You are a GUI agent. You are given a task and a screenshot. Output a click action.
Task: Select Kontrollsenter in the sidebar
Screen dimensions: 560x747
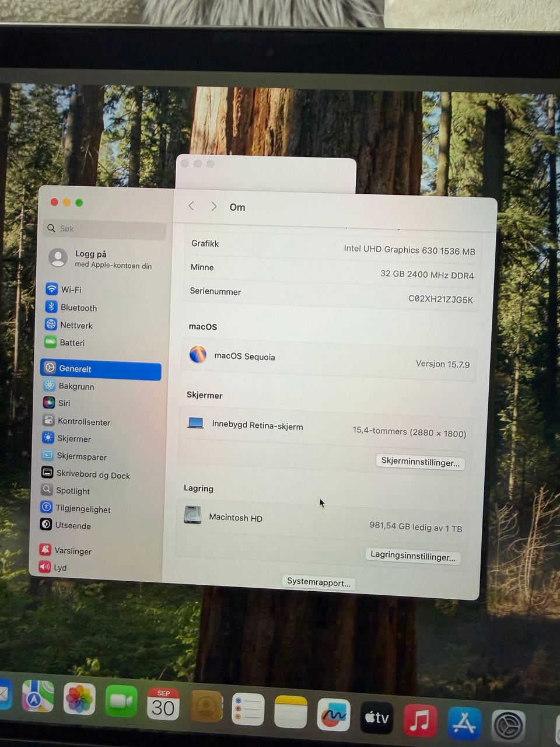tap(76, 421)
